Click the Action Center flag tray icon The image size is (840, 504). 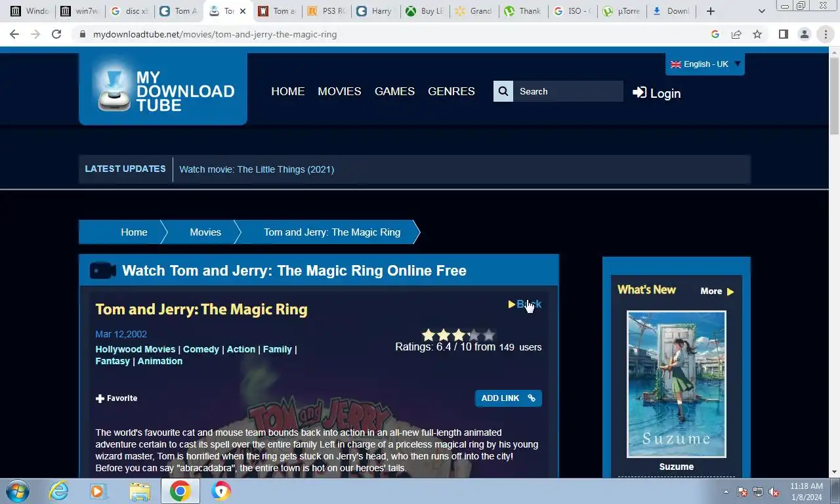coord(742,492)
